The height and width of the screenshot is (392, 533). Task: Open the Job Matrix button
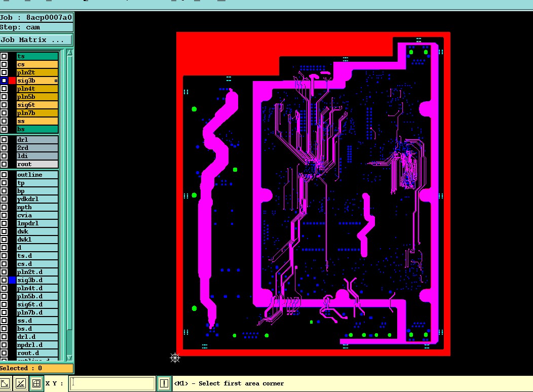coord(36,40)
